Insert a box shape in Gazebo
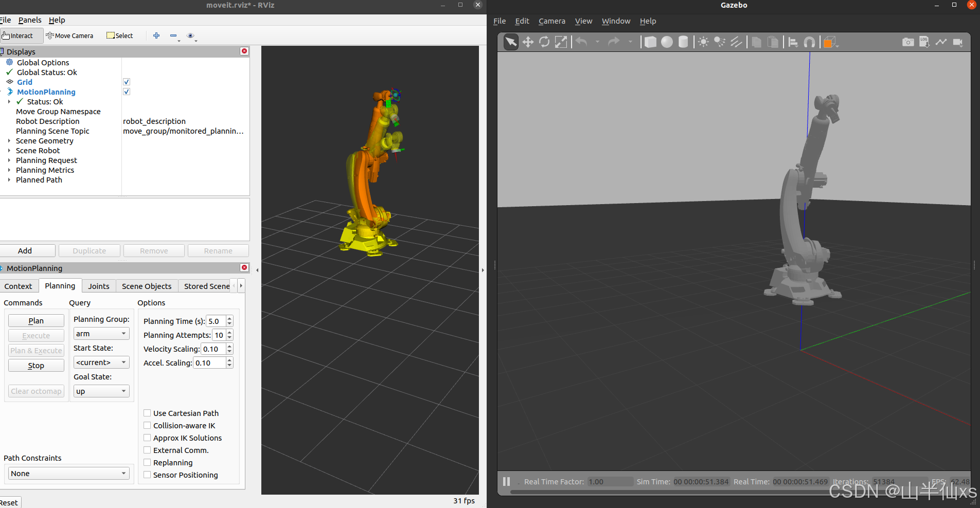The height and width of the screenshot is (508, 980). [x=650, y=42]
